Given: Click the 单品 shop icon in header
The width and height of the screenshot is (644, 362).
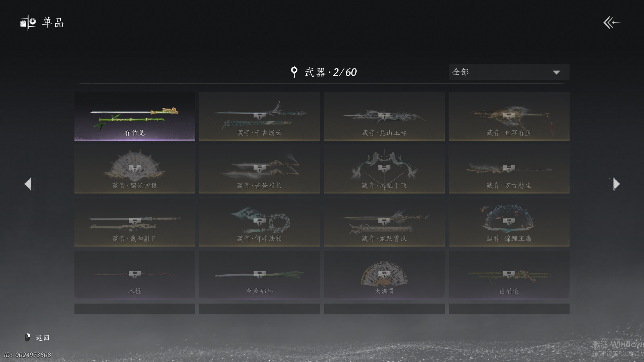Looking at the screenshot, I should pyautogui.click(x=28, y=23).
